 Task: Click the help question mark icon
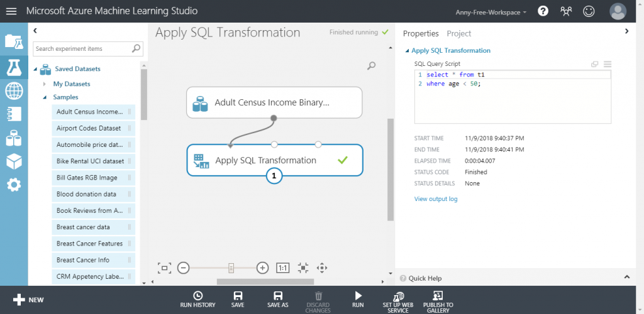pos(543,11)
